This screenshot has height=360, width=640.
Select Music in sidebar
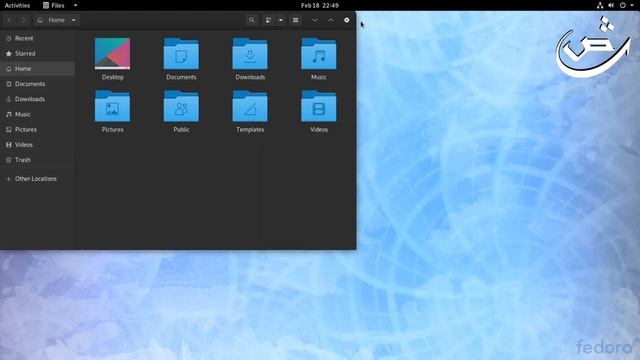coord(38,114)
